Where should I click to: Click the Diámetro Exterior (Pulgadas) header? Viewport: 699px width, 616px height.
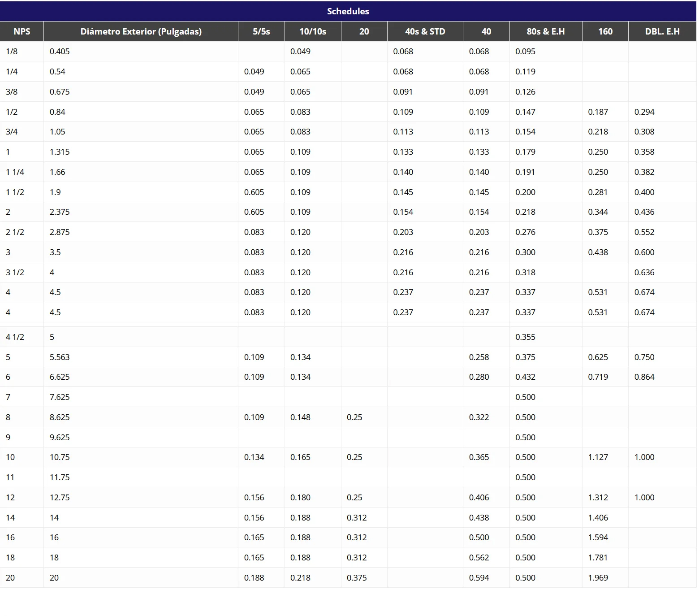141,31
